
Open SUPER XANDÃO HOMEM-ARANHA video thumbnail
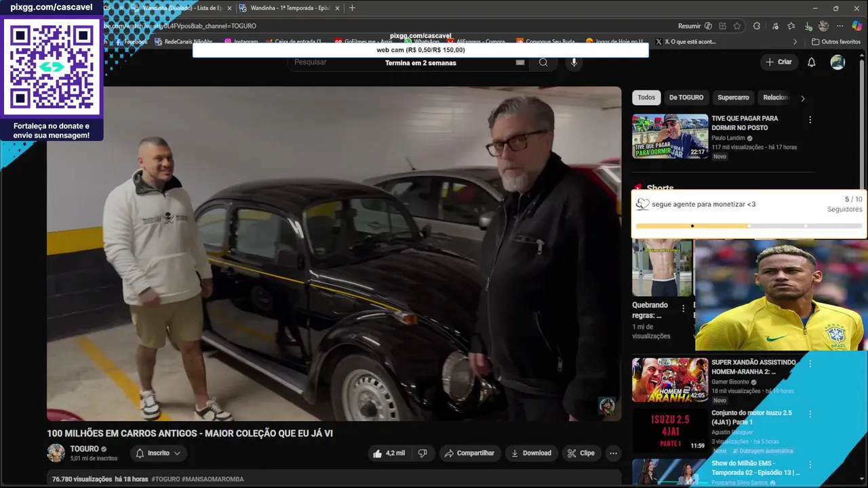(x=670, y=380)
